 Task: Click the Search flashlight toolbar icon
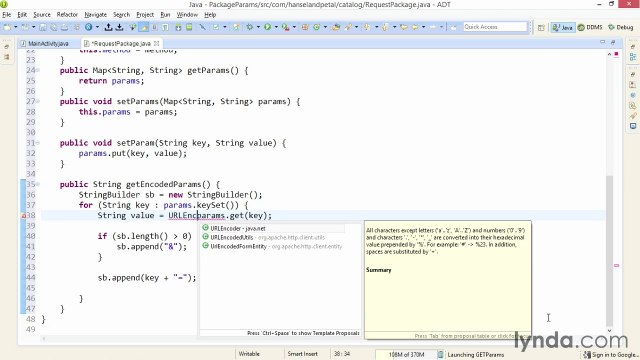pos(348,27)
